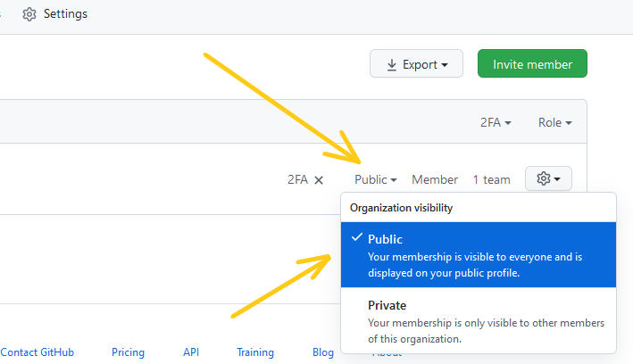Remove the 2FA filter X icon

tap(319, 179)
